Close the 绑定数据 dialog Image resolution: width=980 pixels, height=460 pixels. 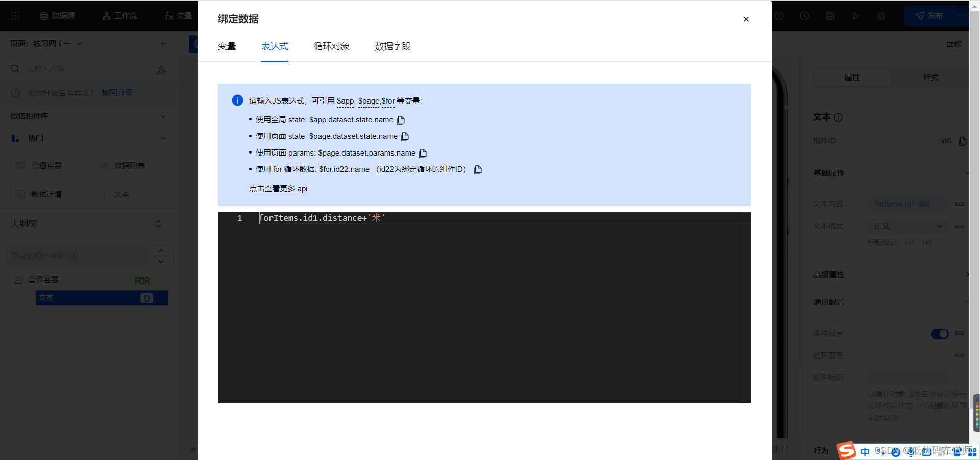746,19
